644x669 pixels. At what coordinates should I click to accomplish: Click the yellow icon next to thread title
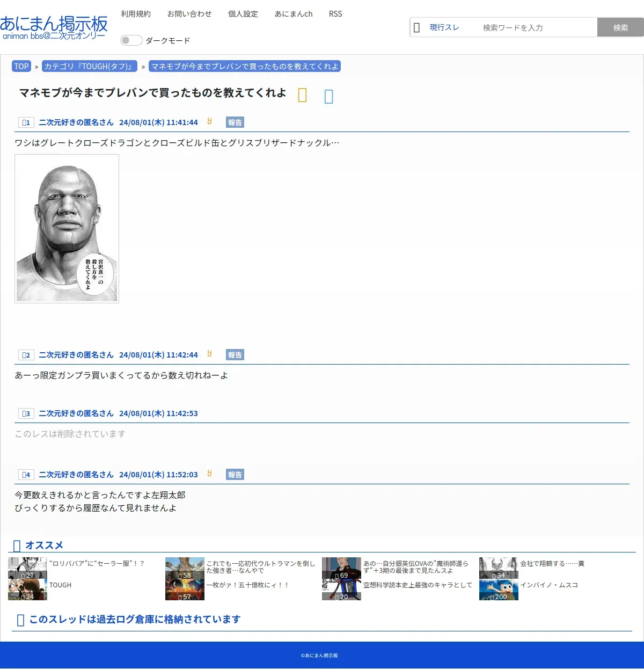303,95
